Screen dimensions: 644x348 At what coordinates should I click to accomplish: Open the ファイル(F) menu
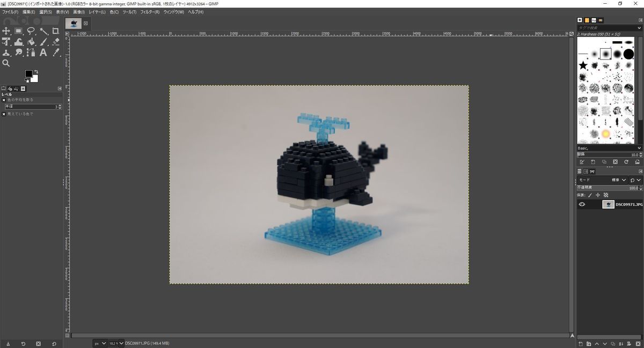10,12
